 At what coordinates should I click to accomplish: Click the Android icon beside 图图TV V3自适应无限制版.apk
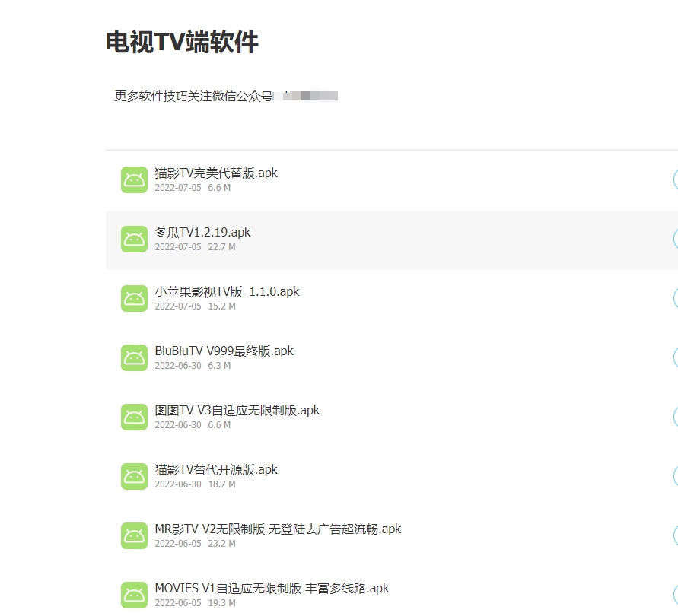134,417
